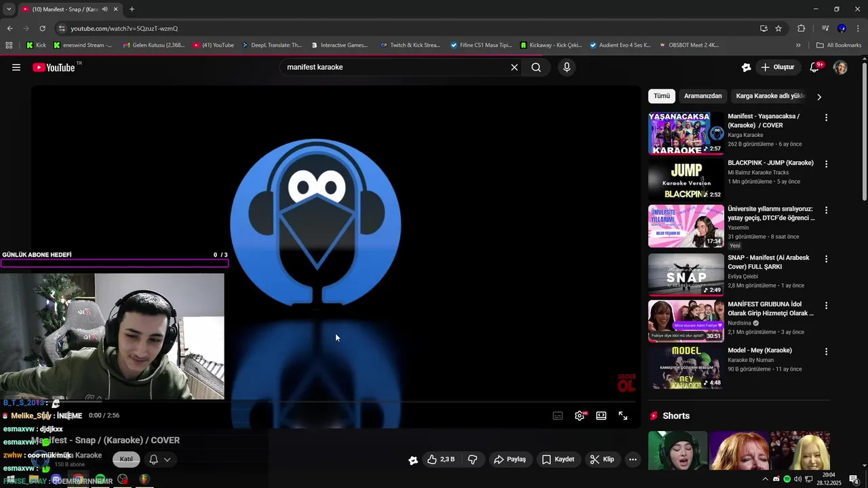
Task: Open options for MANİFEST GRUBUNA video
Action: tap(826, 305)
